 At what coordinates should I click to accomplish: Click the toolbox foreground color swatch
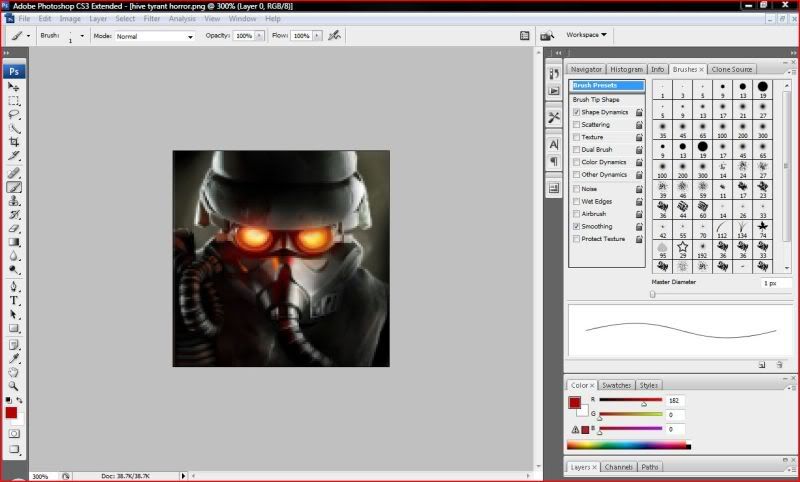(11, 413)
